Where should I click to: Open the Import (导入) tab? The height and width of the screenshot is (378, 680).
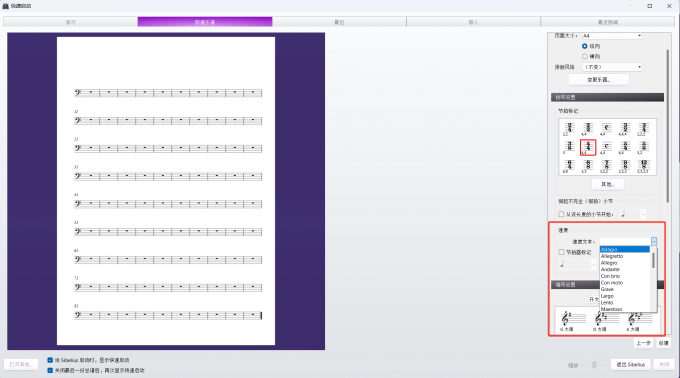coord(474,22)
